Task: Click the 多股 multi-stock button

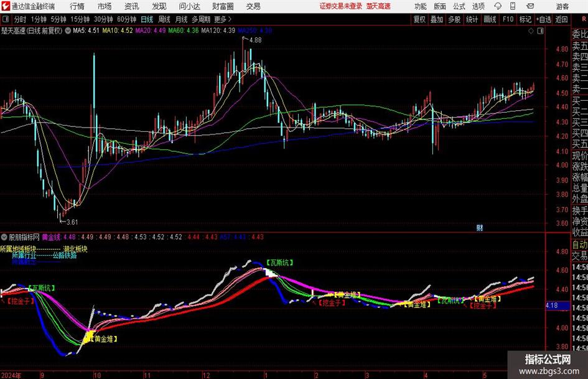Action: pos(454,19)
